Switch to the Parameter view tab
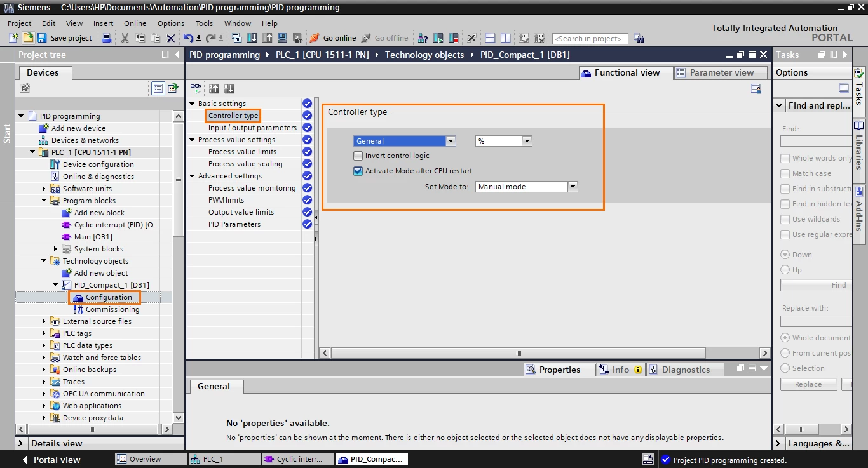The height and width of the screenshot is (468, 868). click(x=716, y=73)
